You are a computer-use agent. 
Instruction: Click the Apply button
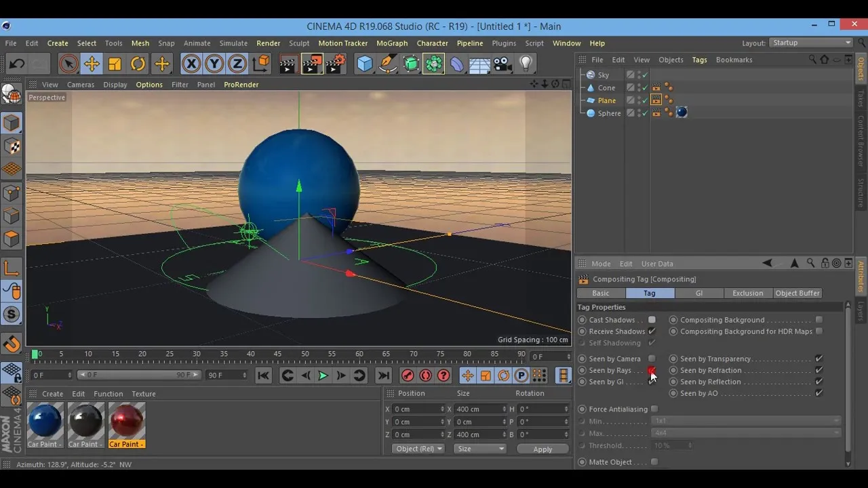[x=542, y=449]
